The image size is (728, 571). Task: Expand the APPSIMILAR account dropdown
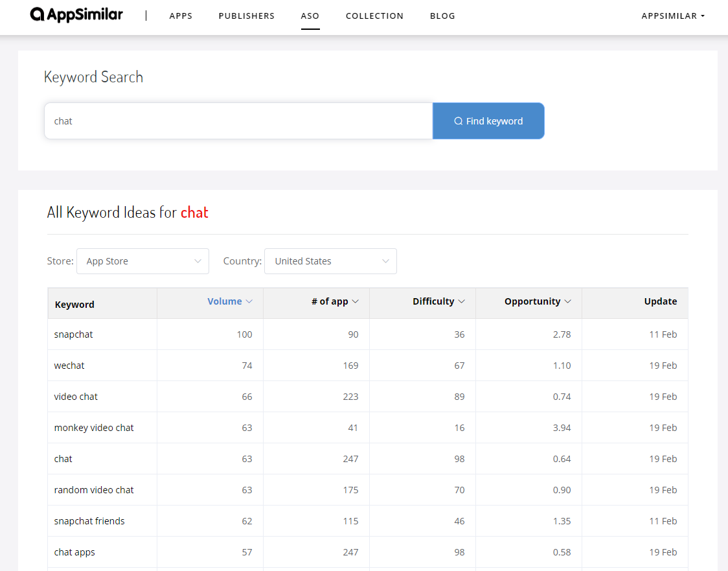pos(673,16)
